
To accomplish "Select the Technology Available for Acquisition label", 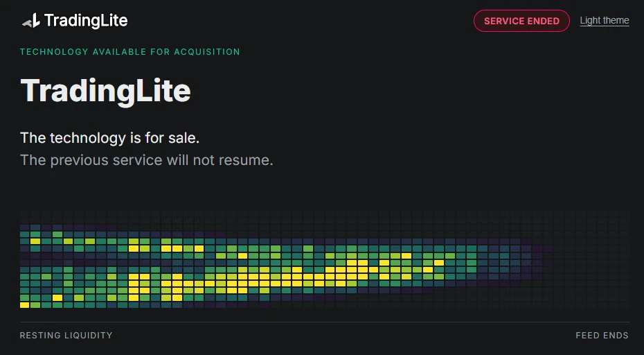I will [129, 52].
